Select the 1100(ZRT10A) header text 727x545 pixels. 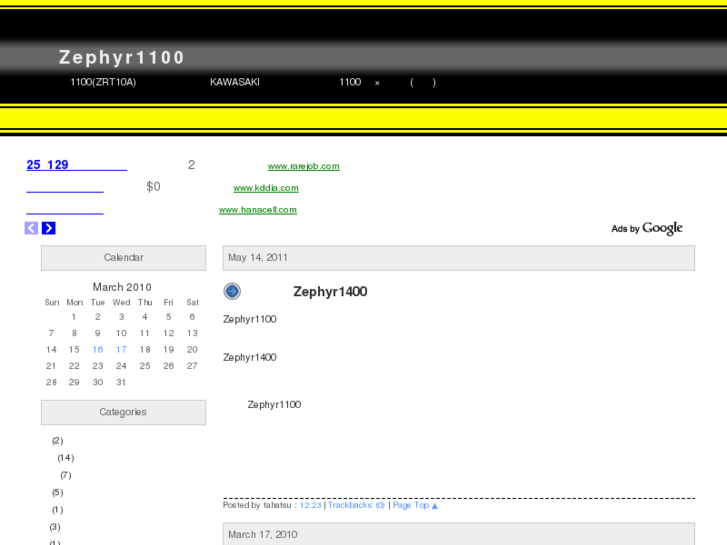click(103, 82)
